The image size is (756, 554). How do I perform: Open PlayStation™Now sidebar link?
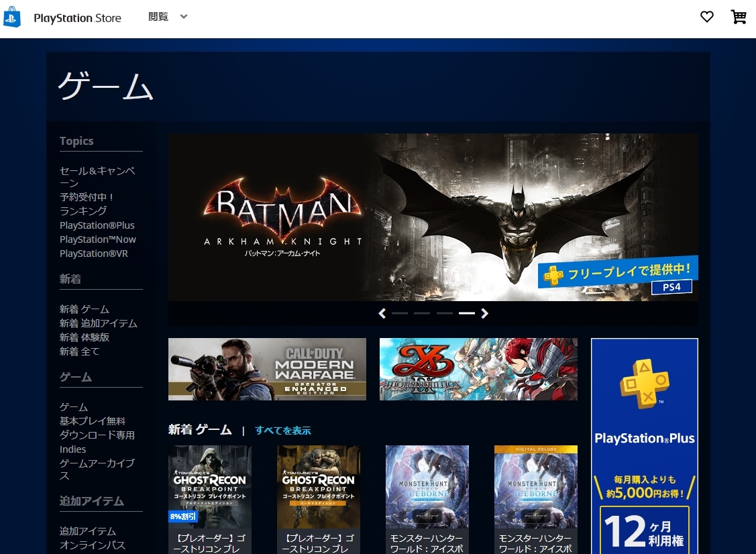click(x=98, y=239)
